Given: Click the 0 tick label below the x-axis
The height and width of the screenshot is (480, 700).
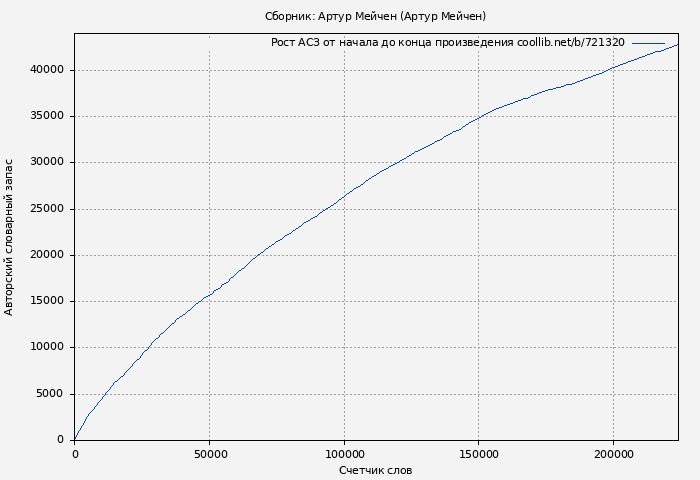Looking at the screenshot, I should [75, 454].
